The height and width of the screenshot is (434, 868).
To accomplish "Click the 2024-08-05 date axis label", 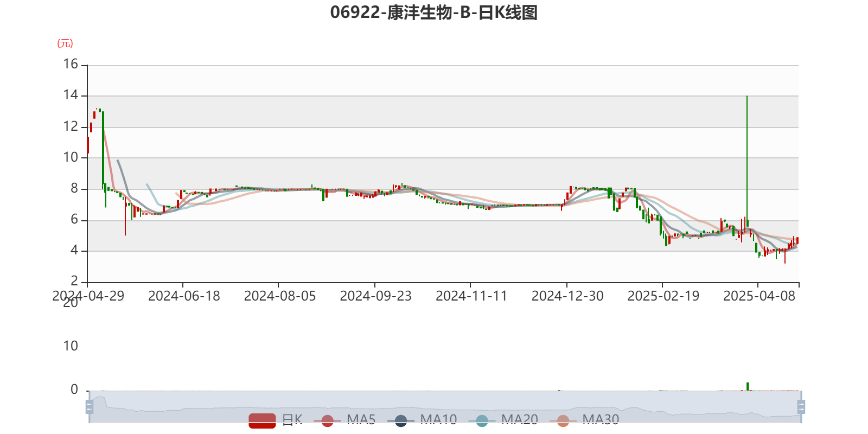I will point(280,296).
